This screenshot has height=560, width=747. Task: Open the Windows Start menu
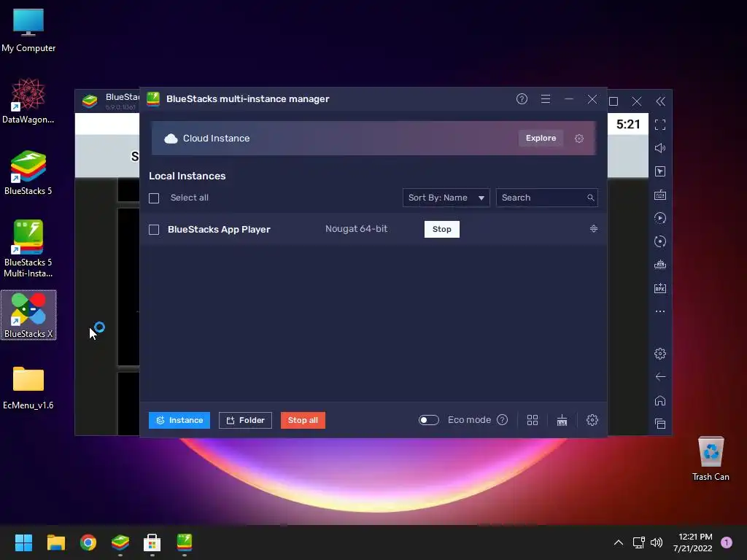(23, 542)
